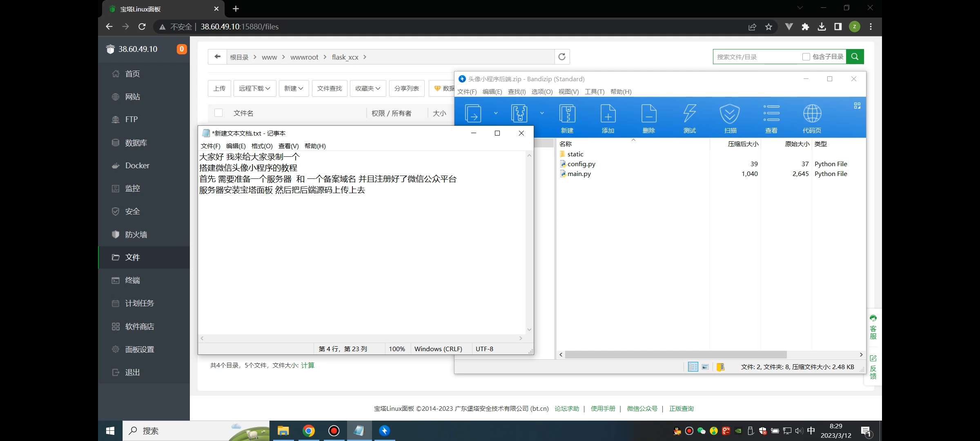
Task: Click the 添加 (Add) tool in Bandizip
Action: tap(608, 118)
